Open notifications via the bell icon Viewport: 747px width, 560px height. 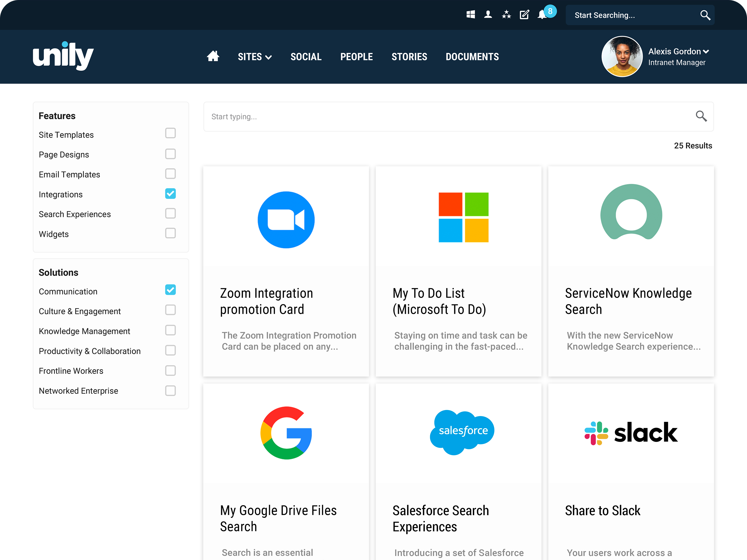[542, 15]
